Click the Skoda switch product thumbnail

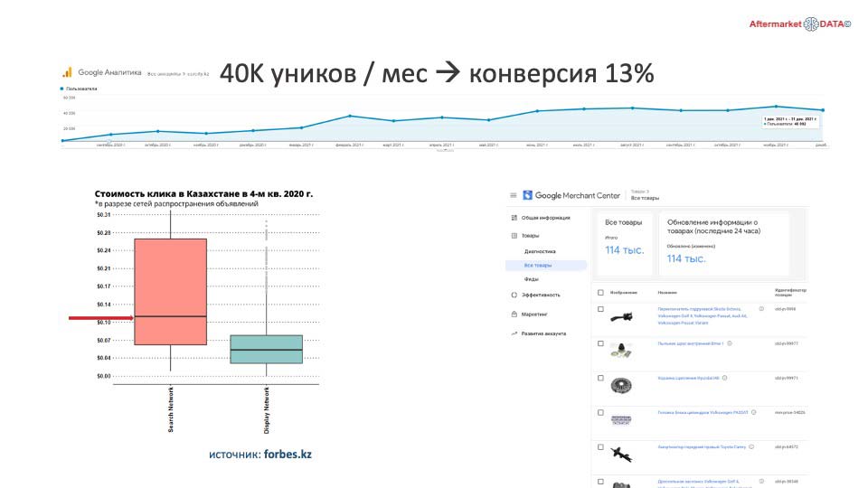621,317
